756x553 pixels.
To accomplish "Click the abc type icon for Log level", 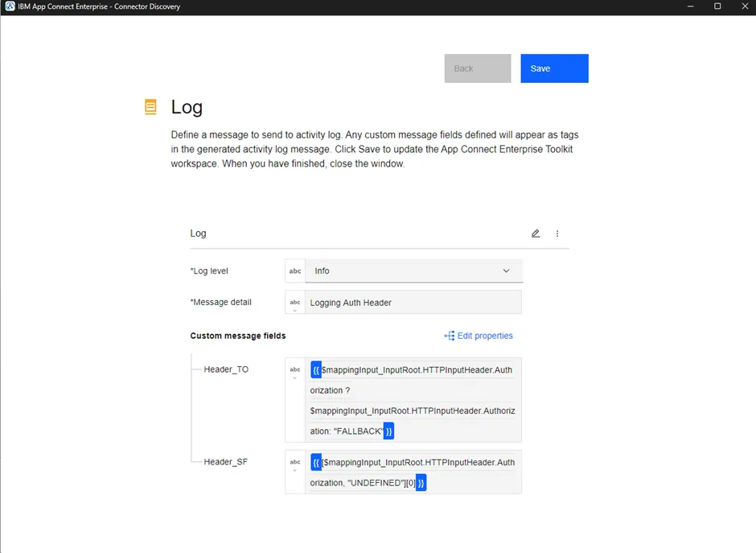I will coord(295,271).
